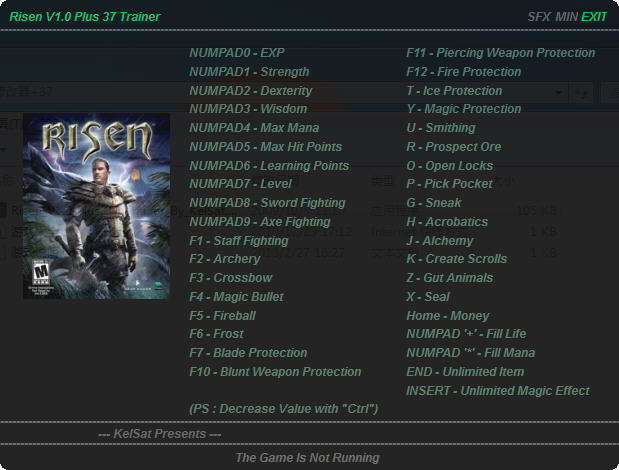The height and width of the screenshot is (470, 619).
Task: Click the EXIT button
Action: click(594, 17)
